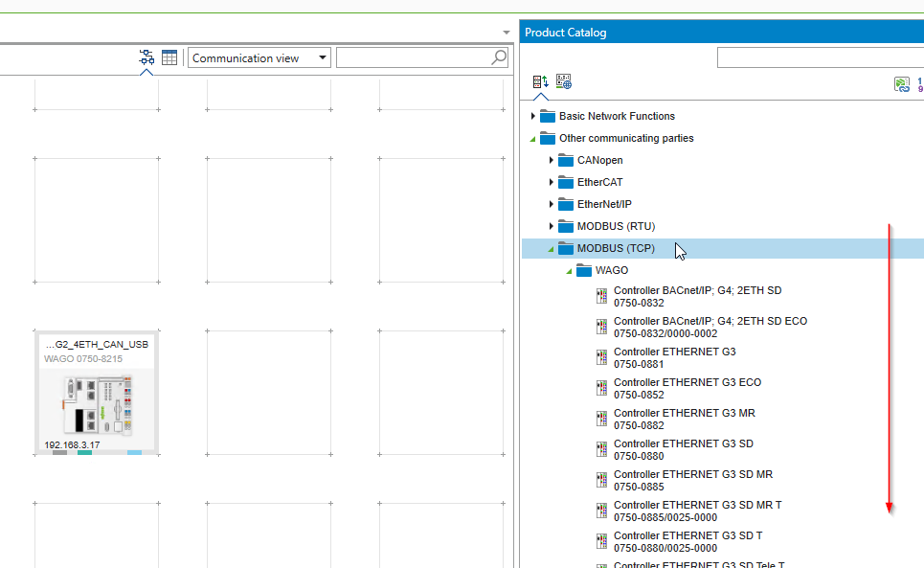Expand the EtherCAT tree node
Viewport: 924px width, 568px height.
551,182
